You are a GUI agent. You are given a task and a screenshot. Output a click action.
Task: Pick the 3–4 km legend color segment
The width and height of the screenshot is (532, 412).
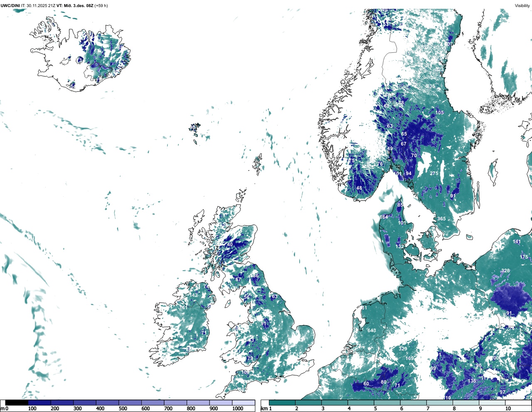point(335,402)
